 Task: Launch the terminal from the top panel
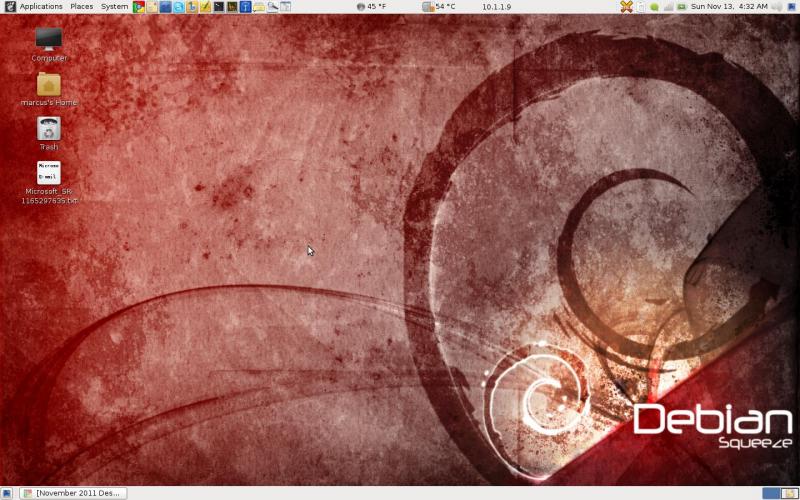click(x=218, y=7)
